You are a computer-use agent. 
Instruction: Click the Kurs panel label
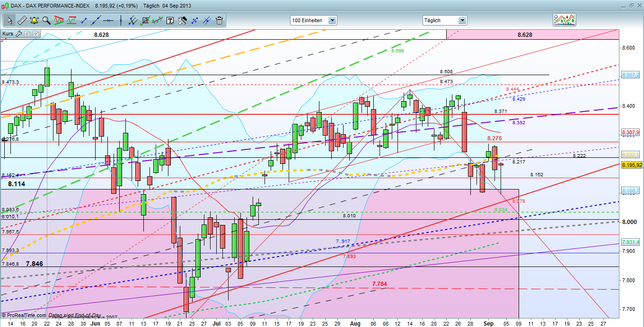[x=8, y=34]
